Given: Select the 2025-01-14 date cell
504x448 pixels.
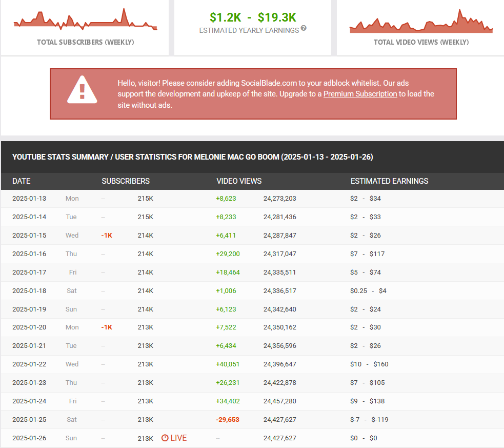Looking at the screenshot, I should tap(29, 217).
